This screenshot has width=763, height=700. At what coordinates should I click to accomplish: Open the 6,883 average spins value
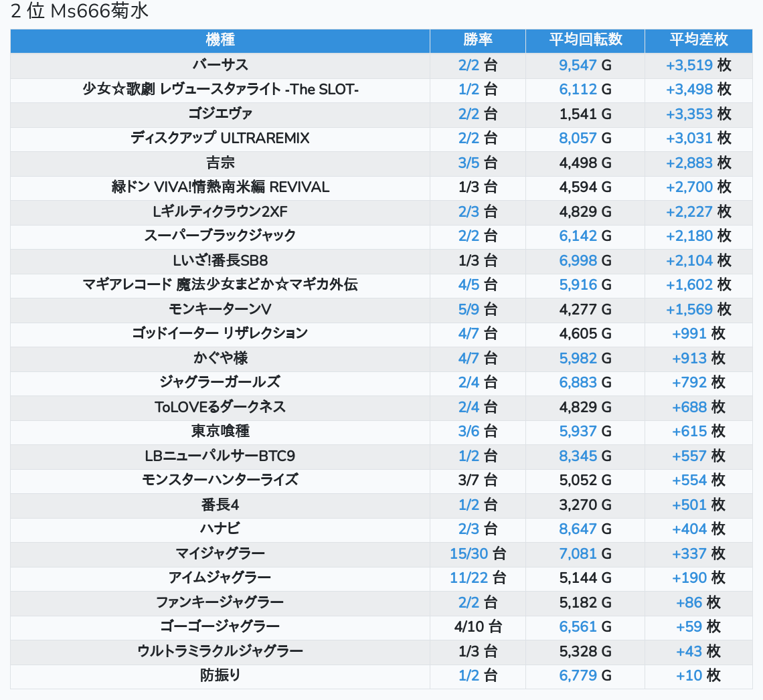[x=578, y=382]
